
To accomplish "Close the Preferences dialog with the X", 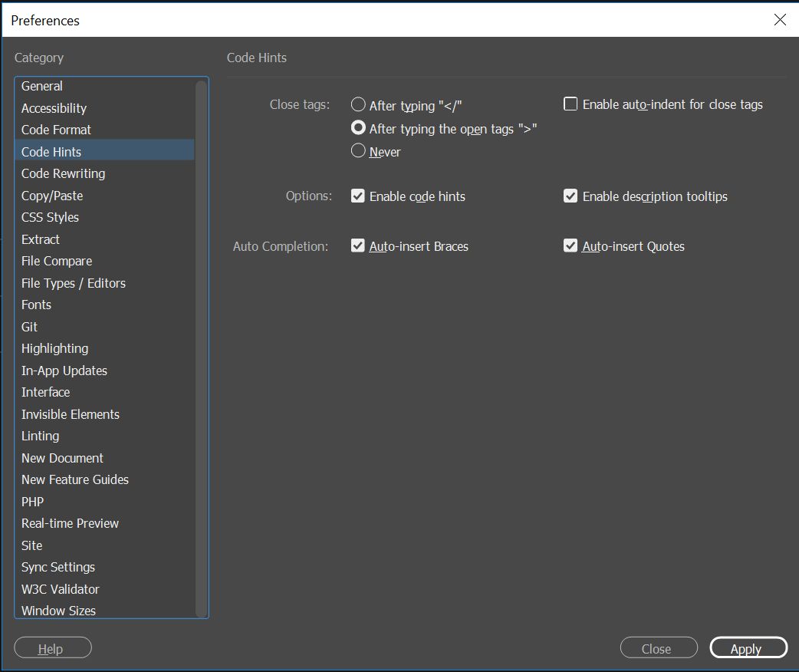I will (x=780, y=20).
